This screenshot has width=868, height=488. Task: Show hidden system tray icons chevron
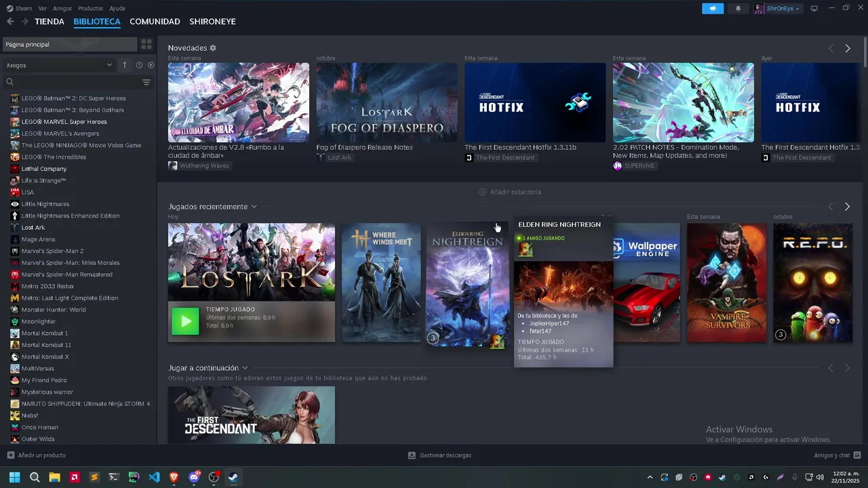(650, 477)
